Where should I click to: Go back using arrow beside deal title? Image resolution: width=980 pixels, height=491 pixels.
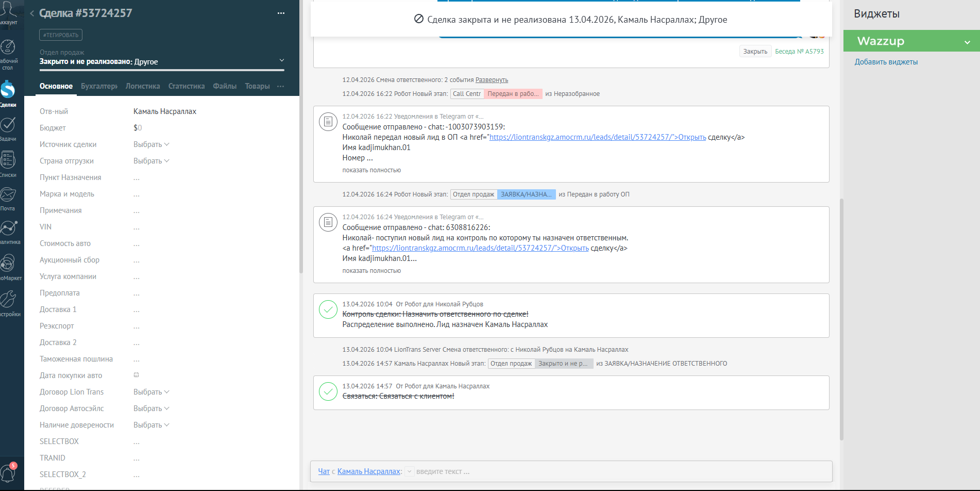32,13
